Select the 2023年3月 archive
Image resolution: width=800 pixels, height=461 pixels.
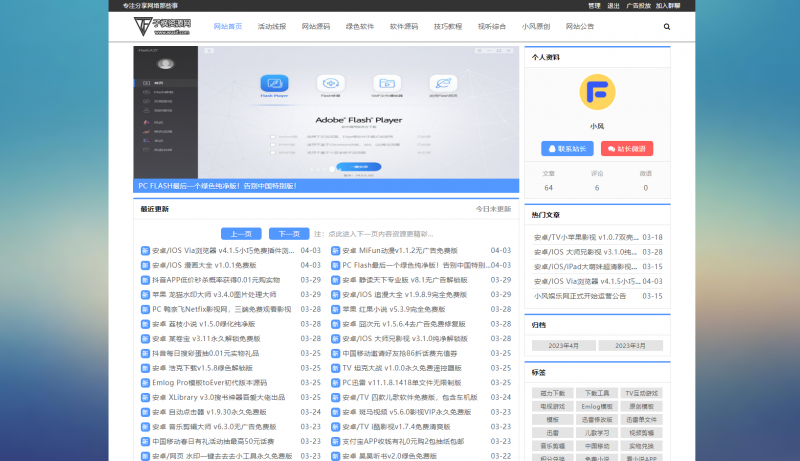pyautogui.click(x=630, y=345)
